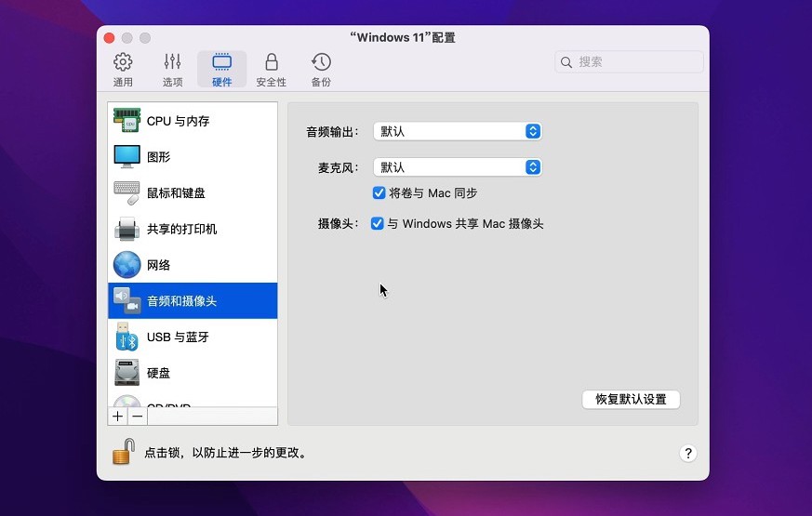Click the padlock icon to prevent changes
This screenshot has height=516, width=812.
pos(123,453)
